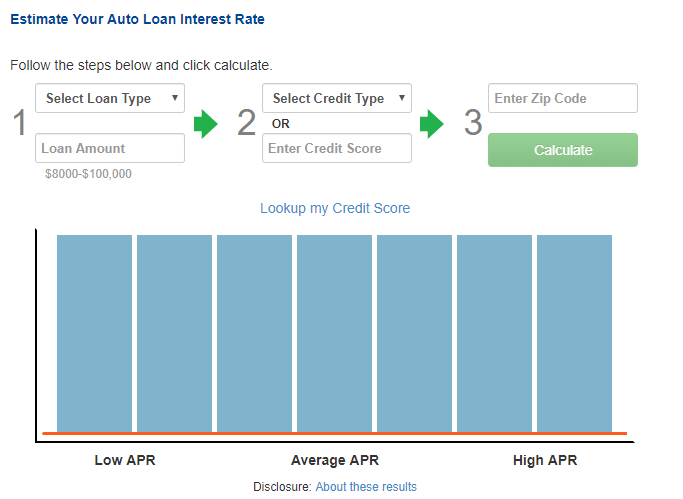The image size is (683, 499).
Task: Click the Low APR axis label
Action: 125,460
